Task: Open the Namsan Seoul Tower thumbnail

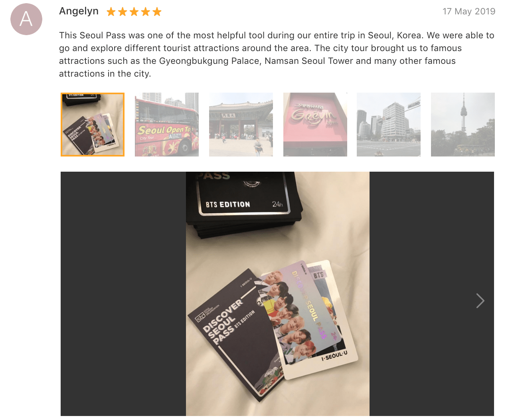Action: (x=463, y=125)
